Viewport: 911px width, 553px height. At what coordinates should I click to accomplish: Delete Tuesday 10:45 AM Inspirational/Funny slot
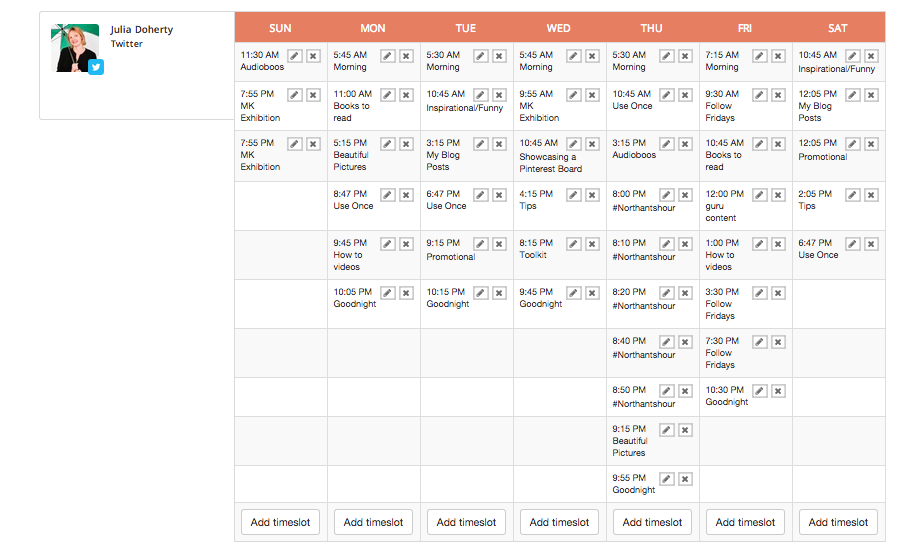(x=499, y=95)
